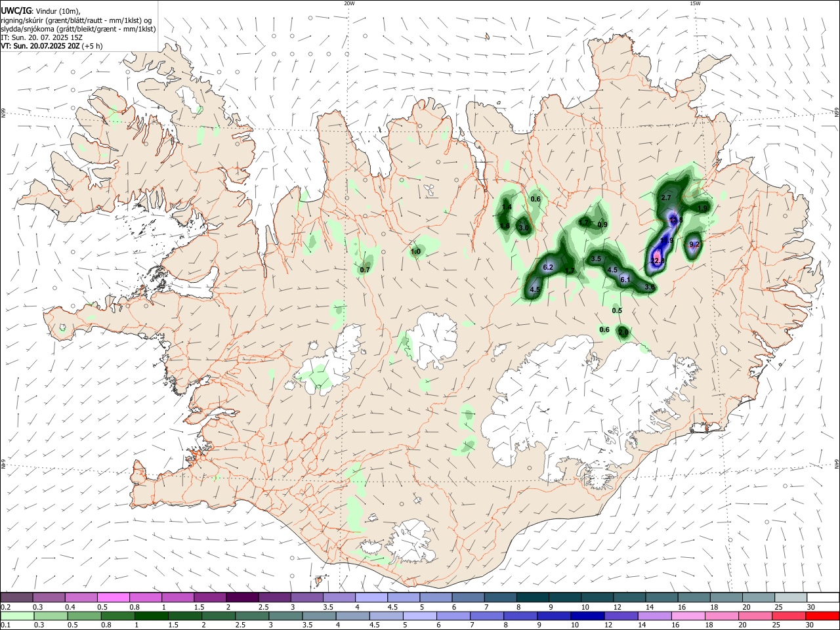Click the magenta 0.5 swatch in top legend row
This screenshot has width=840, height=630.
[x=113, y=597]
